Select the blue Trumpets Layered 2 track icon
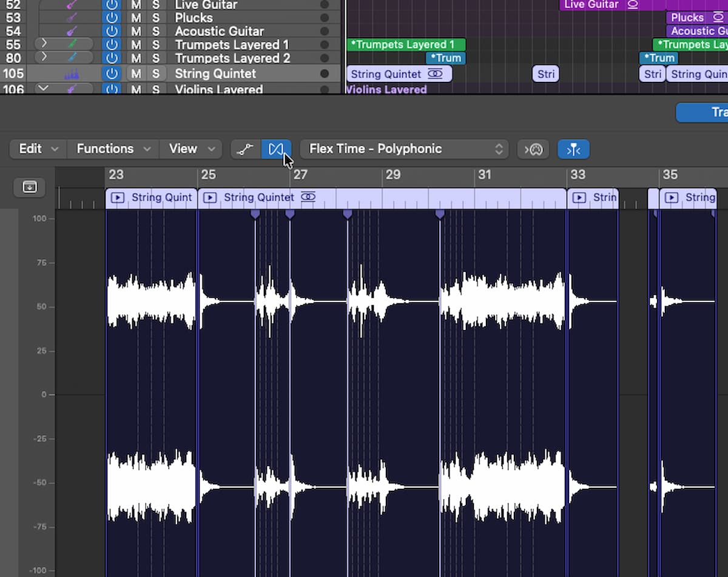Screen dimensions: 728x577 pyautogui.click(x=73, y=58)
